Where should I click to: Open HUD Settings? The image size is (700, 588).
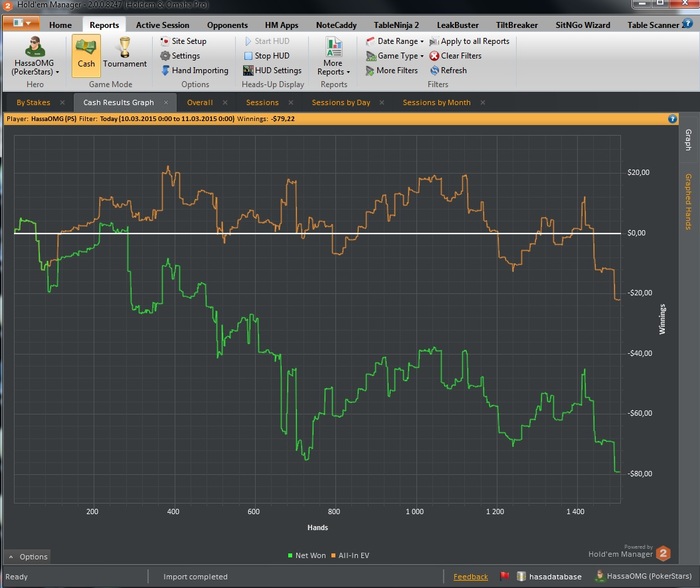click(x=276, y=71)
